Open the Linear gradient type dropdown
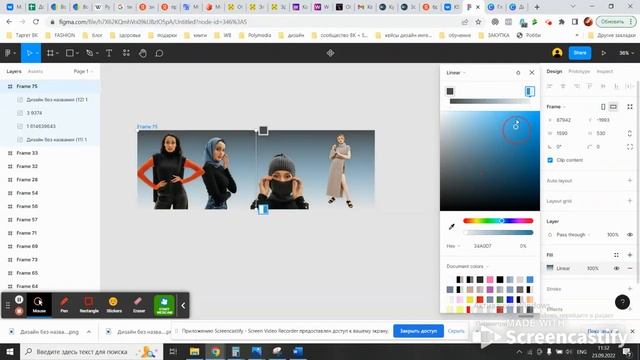Viewport: 640px width, 360px height. tap(456, 73)
